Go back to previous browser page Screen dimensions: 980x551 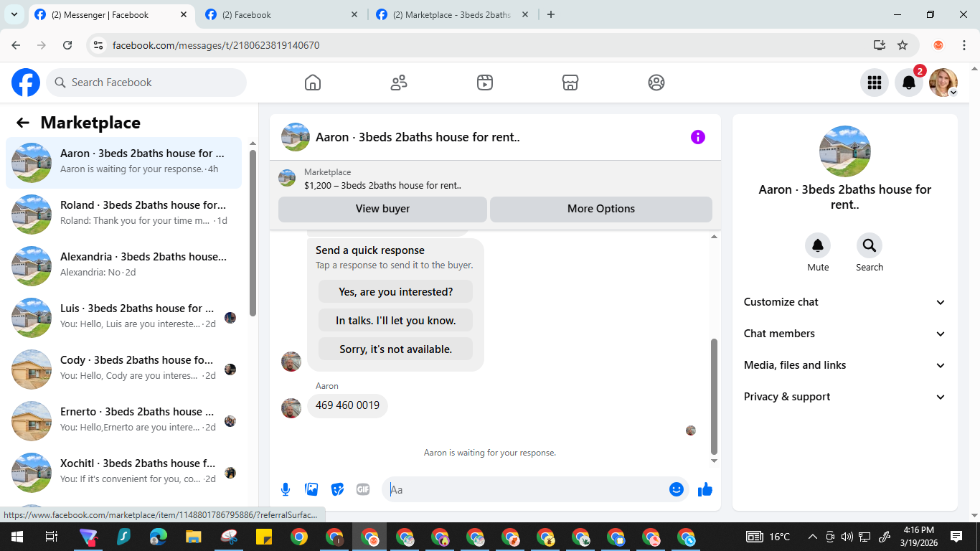click(x=16, y=45)
